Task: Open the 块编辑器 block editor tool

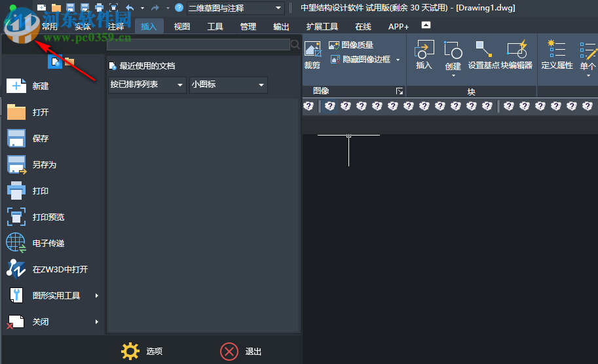Action: click(x=517, y=54)
